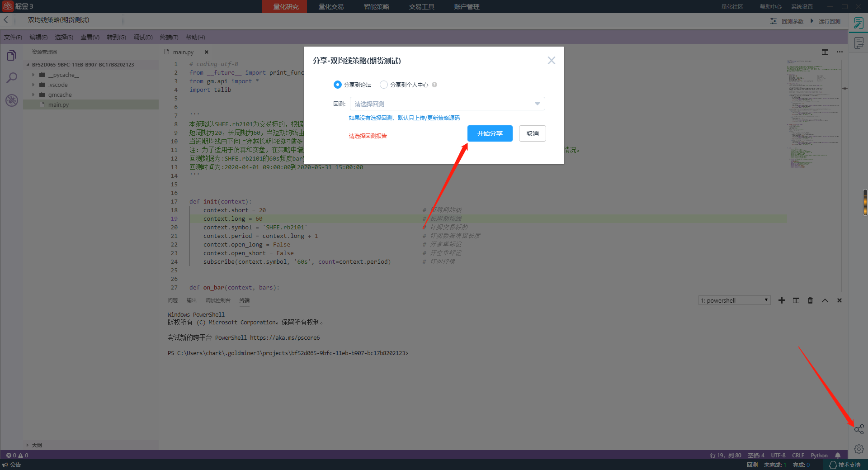This screenshot has height=470, width=868.
Task: Add a new terminal with the plus icon
Action: click(x=782, y=300)
